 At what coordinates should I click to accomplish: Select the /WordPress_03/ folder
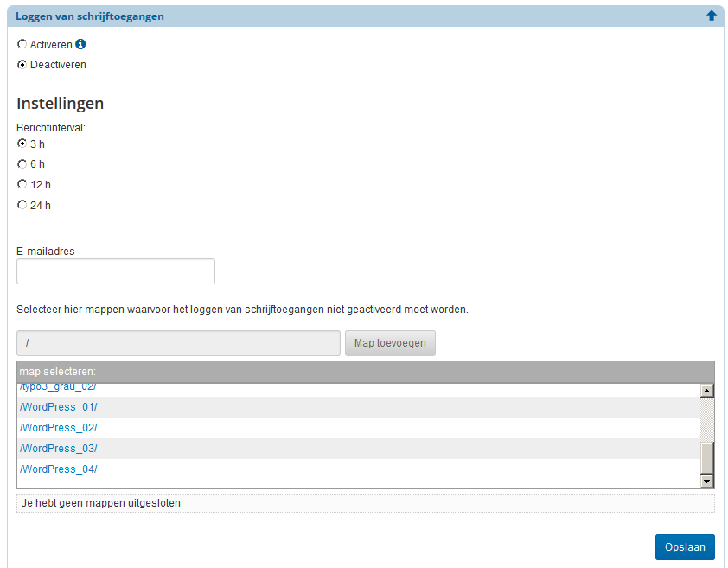[x=58, y=448]
